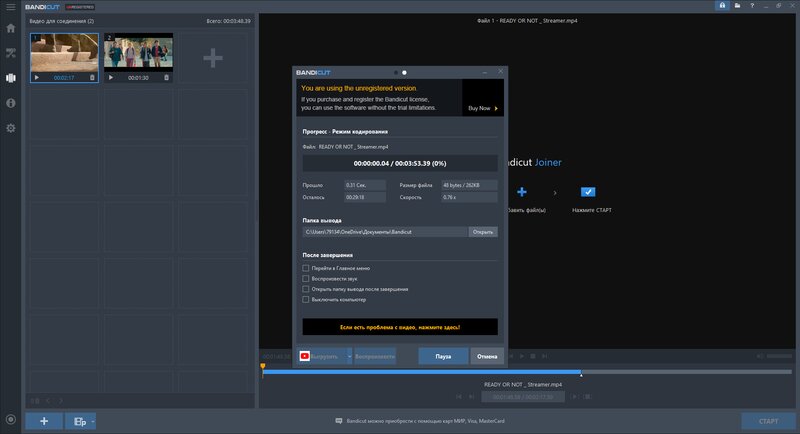The width and height of the screenshot is (800, 434).
Task: Select the second banner page dot
Action: (x=405, y=72)
